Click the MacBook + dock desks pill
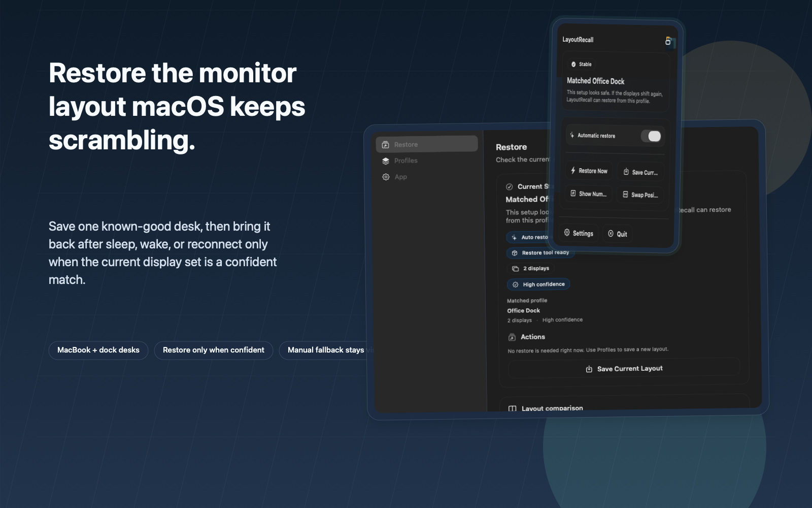Image resolution: width=812 pixels, height=508 pixels. tap(98, 350)
